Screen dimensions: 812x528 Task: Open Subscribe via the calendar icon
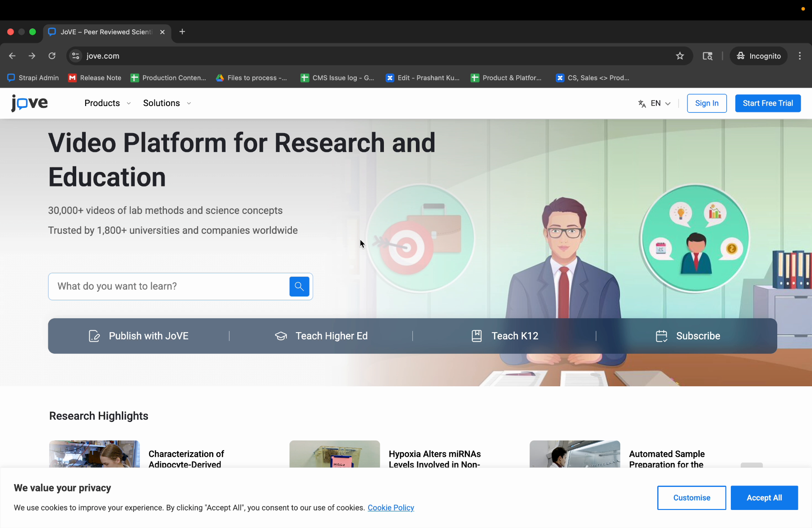pos(661,336)
